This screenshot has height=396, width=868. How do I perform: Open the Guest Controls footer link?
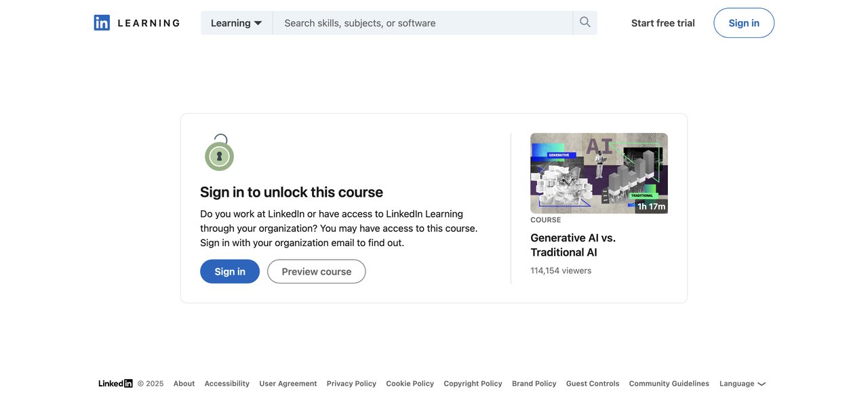(593, 384)
